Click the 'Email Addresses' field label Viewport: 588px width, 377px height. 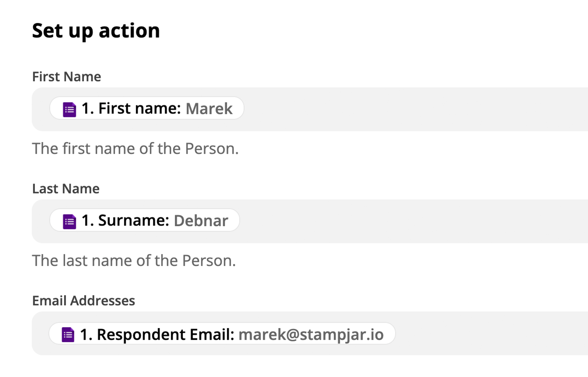pyautogui.click(x=84, y=300)
